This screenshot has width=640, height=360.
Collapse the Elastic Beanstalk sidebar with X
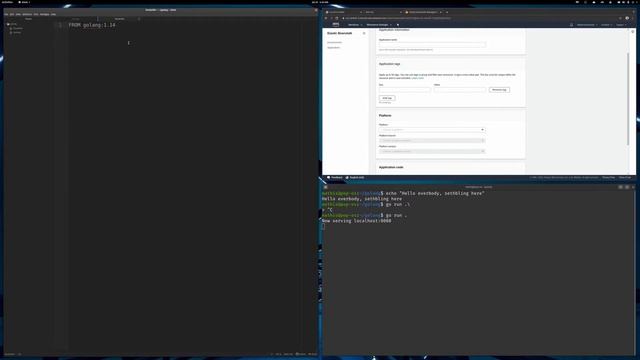(x=364, y=33)
